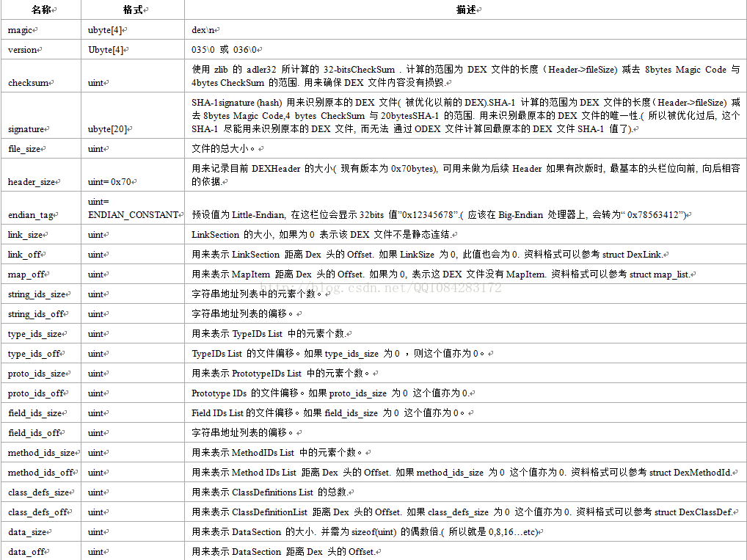Viewport: 747px width, 560px height.
Task: Select the type_ids_off name cell
Action: click(x=41, y=354)
